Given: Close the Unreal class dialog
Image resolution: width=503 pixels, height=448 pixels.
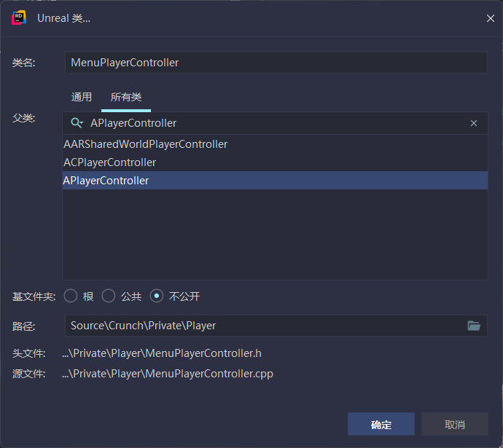Looking at the screenshot, I should point(490,18).
